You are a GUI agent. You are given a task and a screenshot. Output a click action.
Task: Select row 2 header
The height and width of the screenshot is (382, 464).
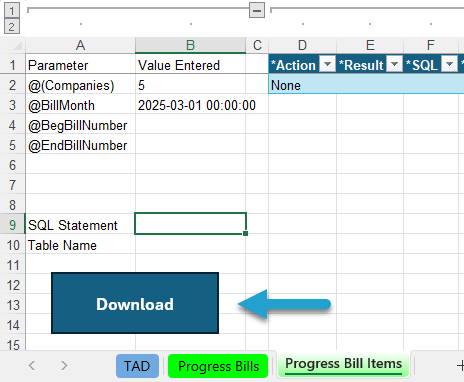tap(13, 85)
